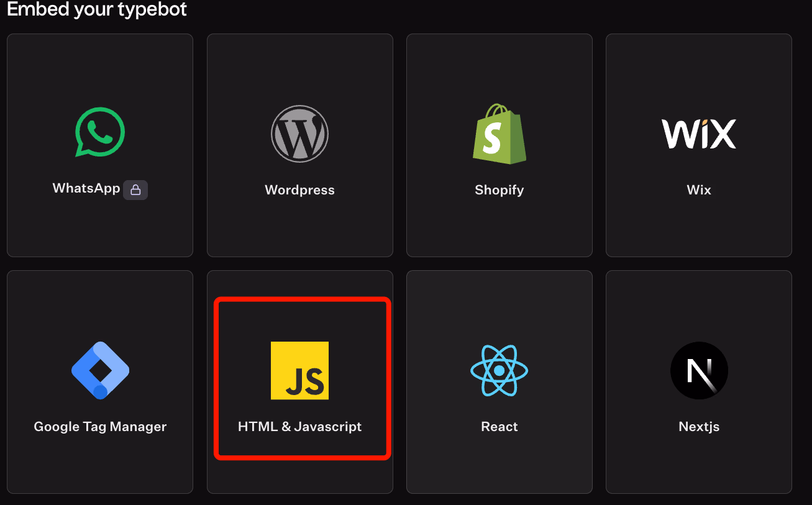
Task: Select the Wix text label
Action: click(698, 190)
